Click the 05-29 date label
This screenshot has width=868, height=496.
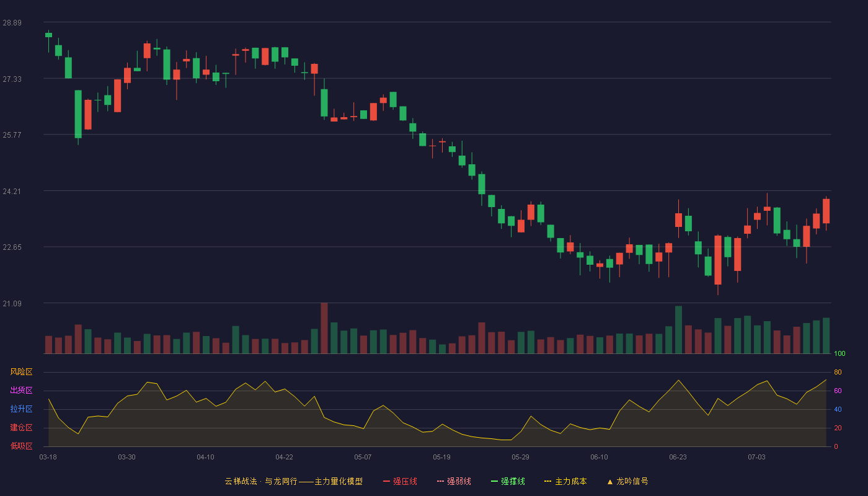tap(520, 457)
